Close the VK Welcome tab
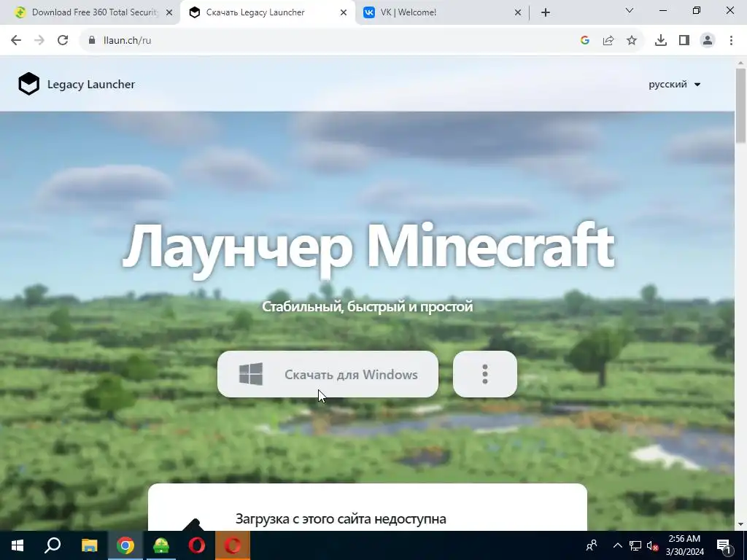 [x=518, y=13]
